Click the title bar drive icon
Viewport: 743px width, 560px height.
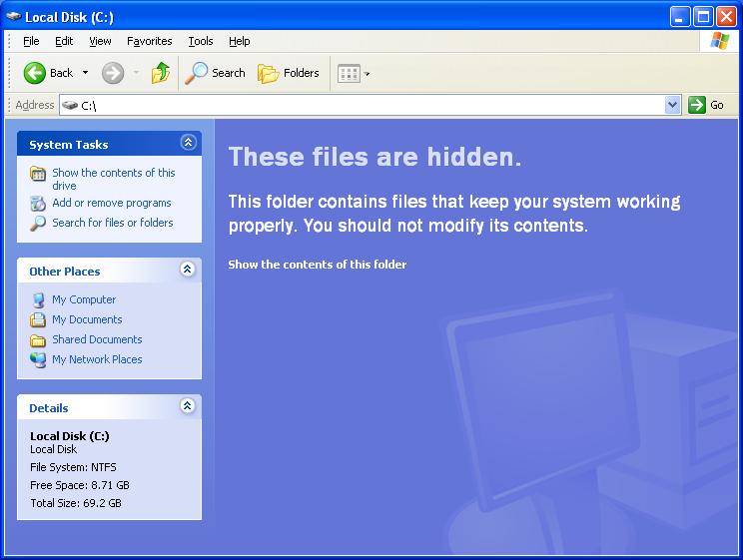tap(14, 17)
